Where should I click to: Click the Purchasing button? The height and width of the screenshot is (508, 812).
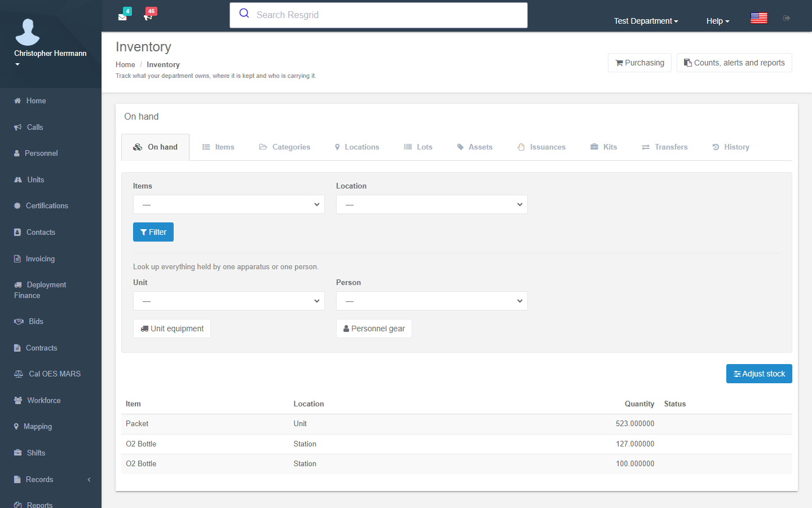click(639, 63)
